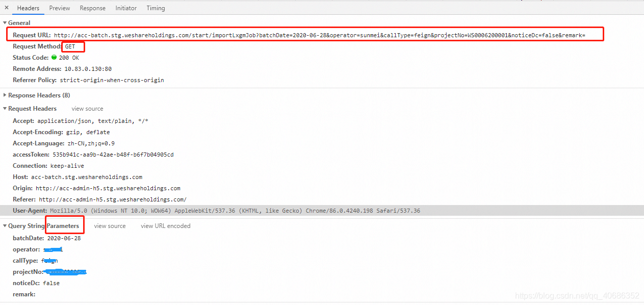Switch to the Headers tab

coord(28,8)
